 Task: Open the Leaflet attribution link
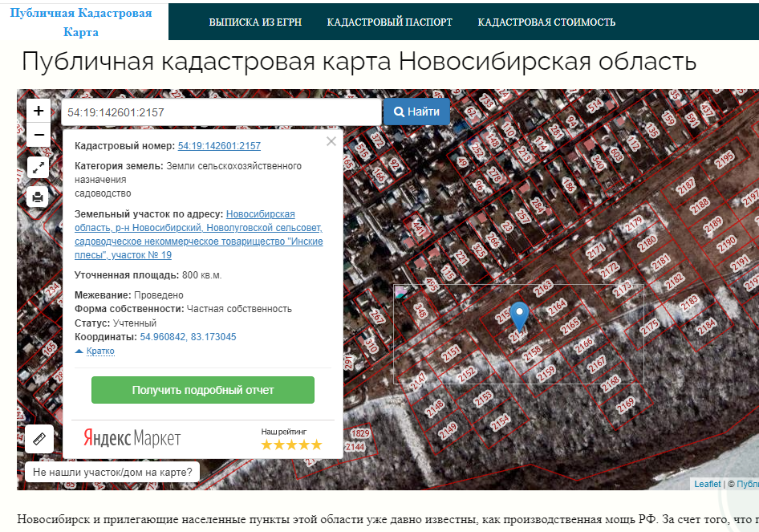(707, 484)
